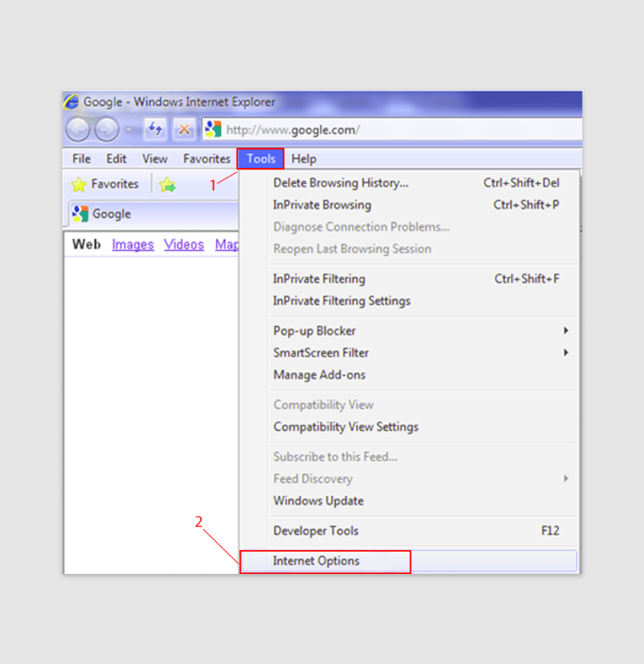This screenshot has height=664, width=644.
Task: Open the Help menu
Action: [x=304, y=159]
